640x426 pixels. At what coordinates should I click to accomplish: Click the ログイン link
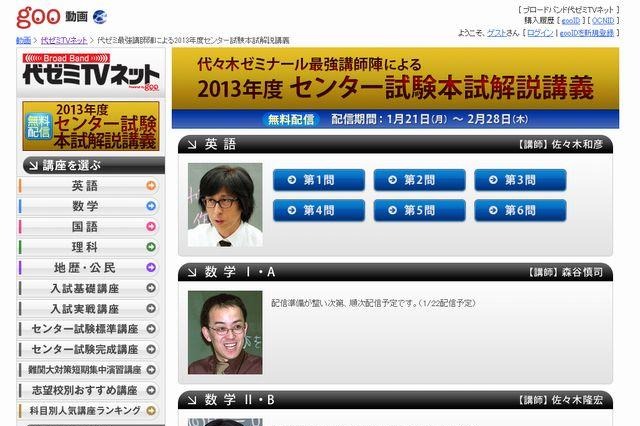click(x=540, y=33)
